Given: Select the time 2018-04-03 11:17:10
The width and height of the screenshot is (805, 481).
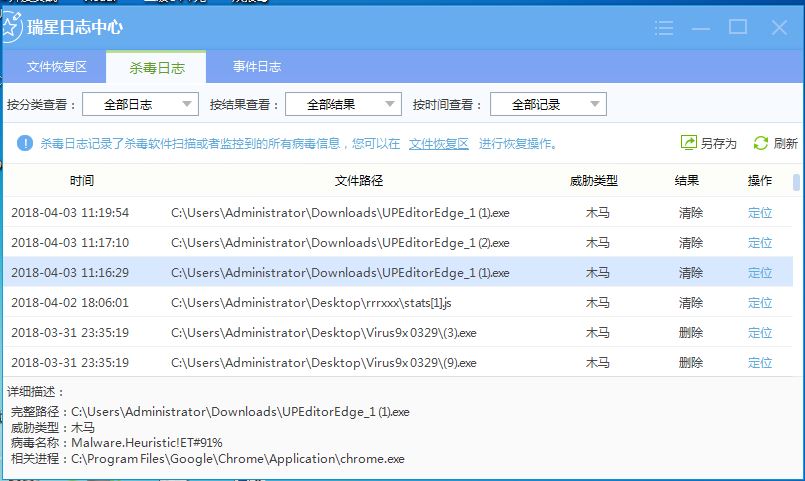Looking at the screenshot, I should click(70, 242).
